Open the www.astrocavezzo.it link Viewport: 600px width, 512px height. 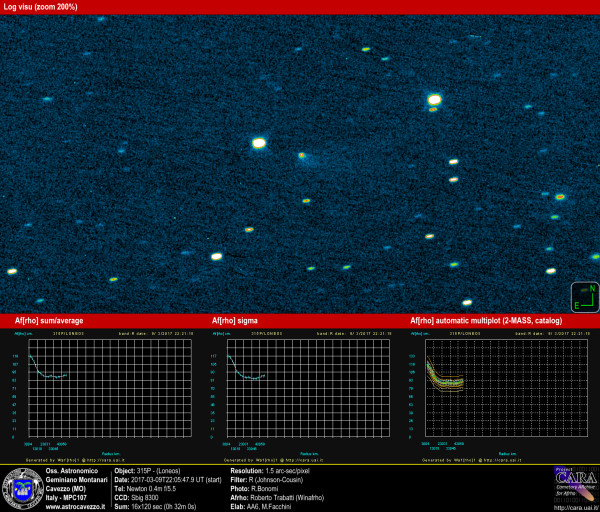pyautogui.click(x=75, y=507)
